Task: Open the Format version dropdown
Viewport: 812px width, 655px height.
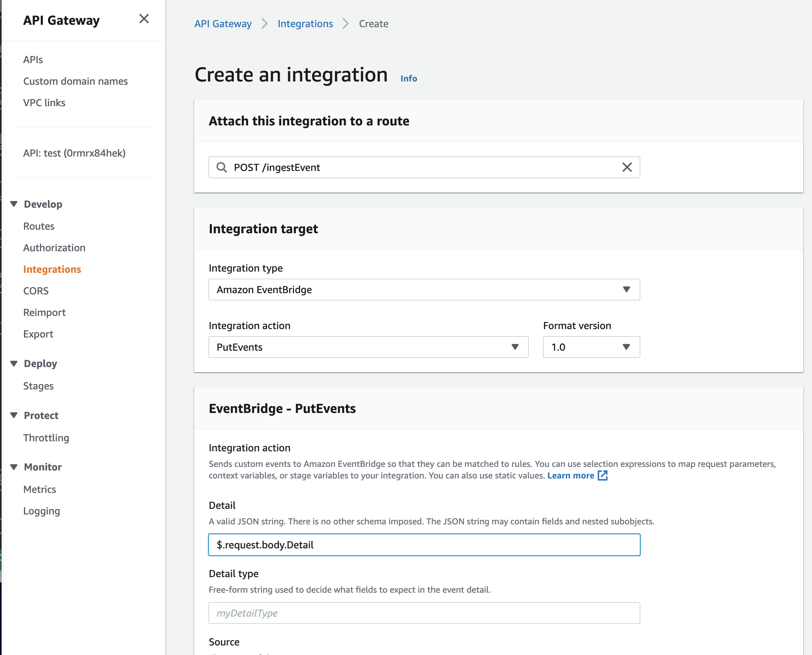Action: [x=591, y=347]
